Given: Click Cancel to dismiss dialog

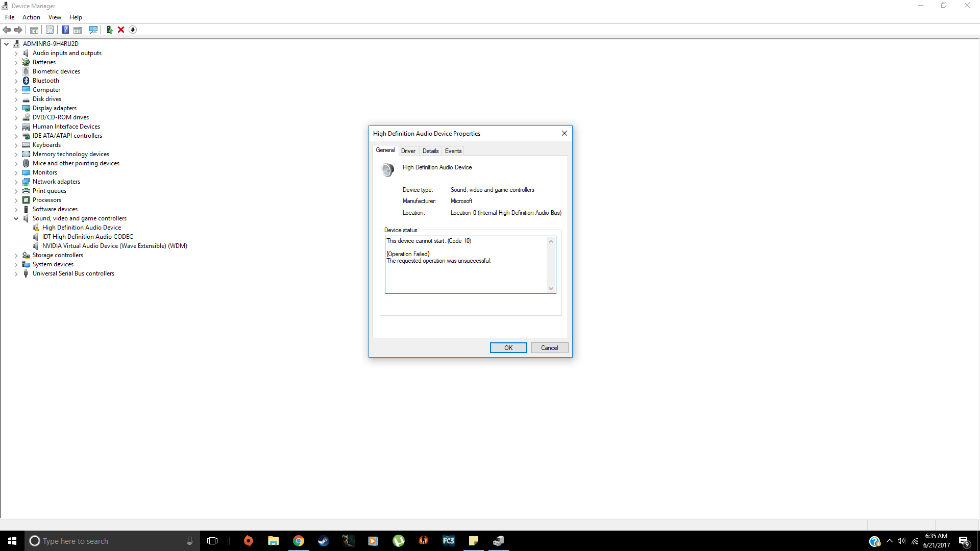Looking at the screenshot, I should tap(549, 348).
